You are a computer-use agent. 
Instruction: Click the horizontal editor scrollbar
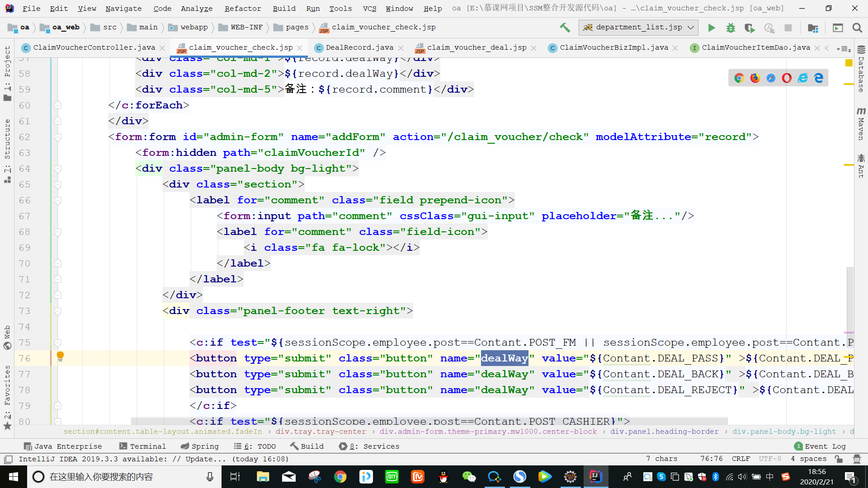click(x=429, y=421)
